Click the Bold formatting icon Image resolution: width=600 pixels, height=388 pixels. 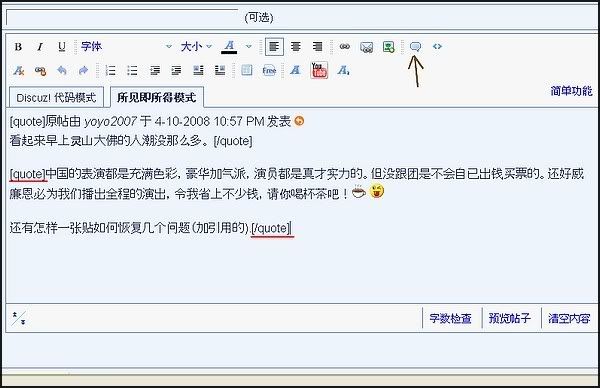18,47
